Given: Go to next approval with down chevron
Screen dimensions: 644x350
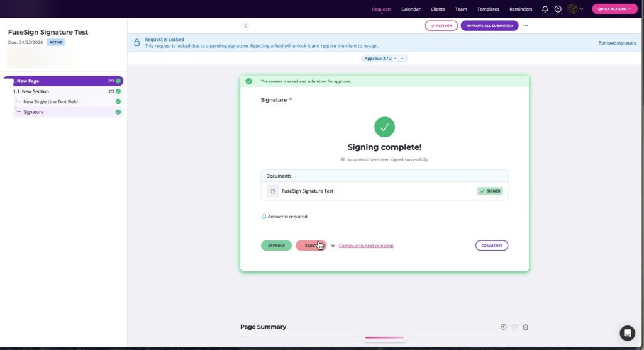Looking at the screenshot, I should coord(402,59).
